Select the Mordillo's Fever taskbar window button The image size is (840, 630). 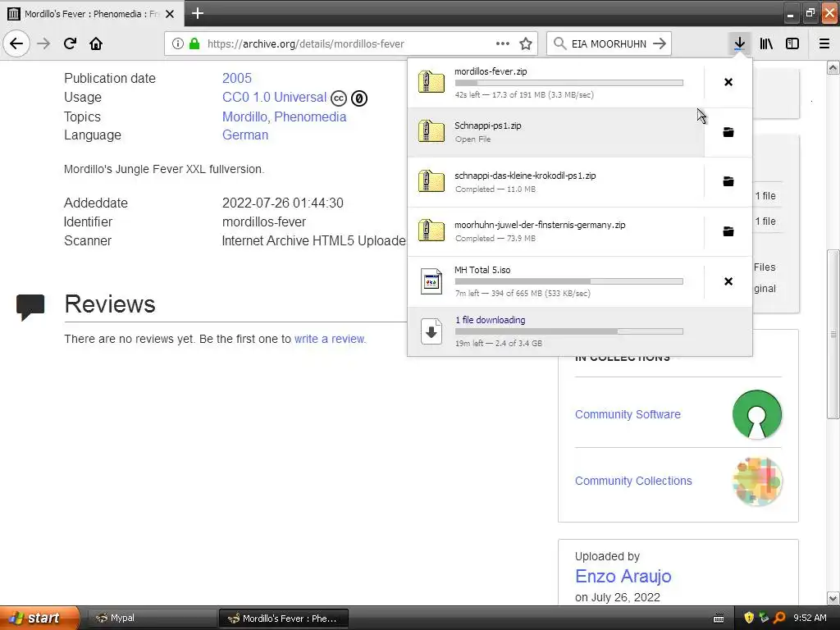click(284, 619)
